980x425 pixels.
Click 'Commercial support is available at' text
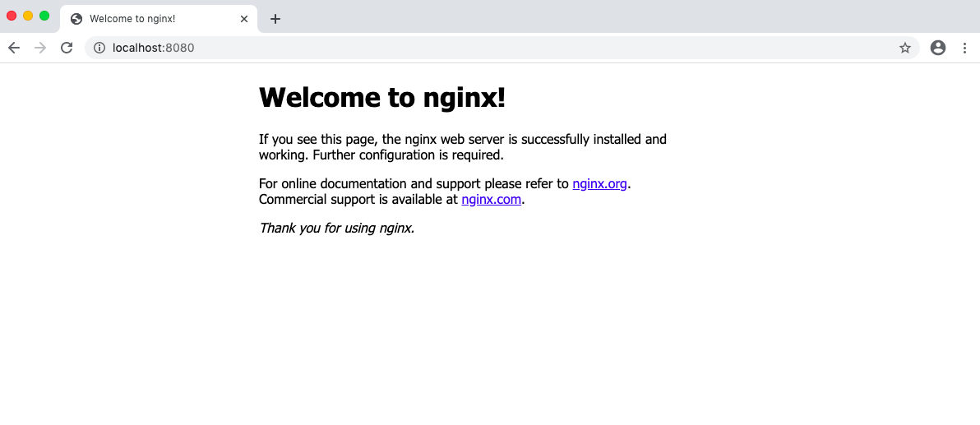[358, 200]
